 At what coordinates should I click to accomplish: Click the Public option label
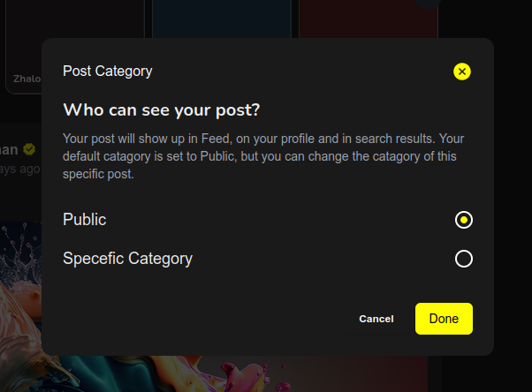(85, 220)
